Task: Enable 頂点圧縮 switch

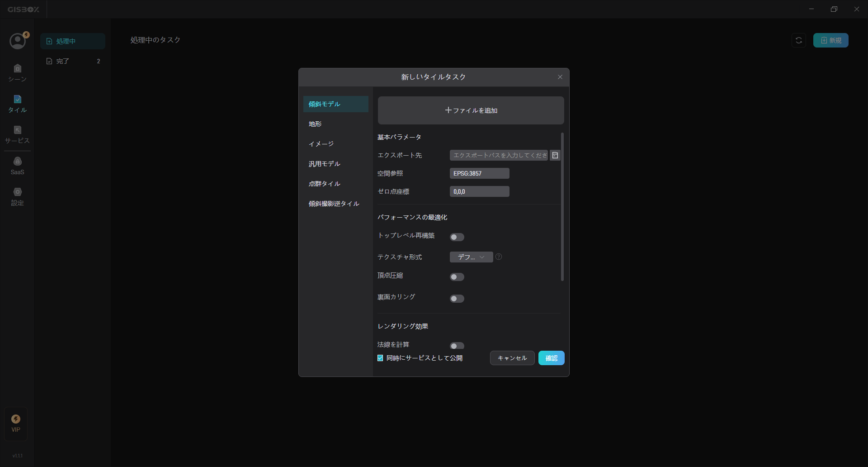Action: 457,277
